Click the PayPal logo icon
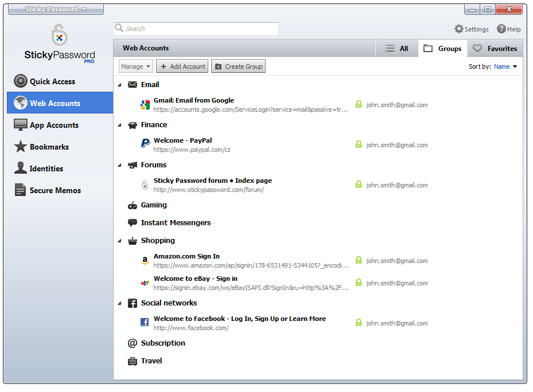This screenshot has height=392, width=533. click(x=145, y=144)
